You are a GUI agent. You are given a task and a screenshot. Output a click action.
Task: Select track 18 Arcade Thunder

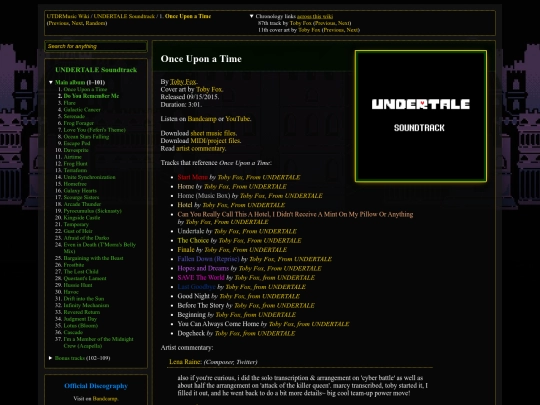[x=82, y=204]
